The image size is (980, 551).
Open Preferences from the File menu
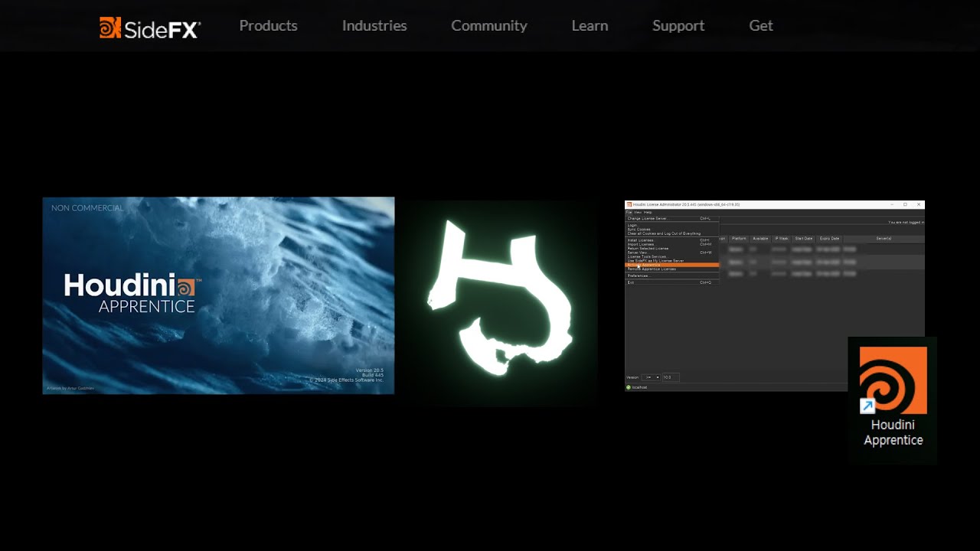(x=672, y=275)
